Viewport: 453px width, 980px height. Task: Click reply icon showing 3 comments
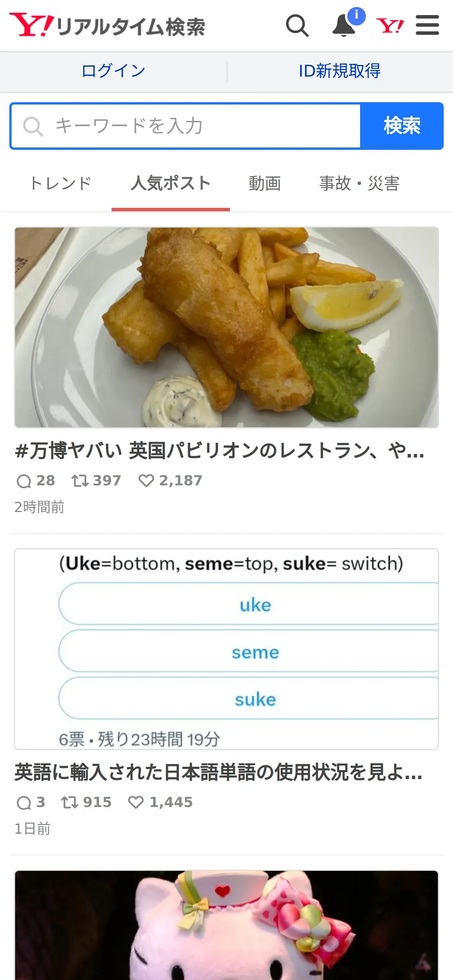tap(24, 803)
